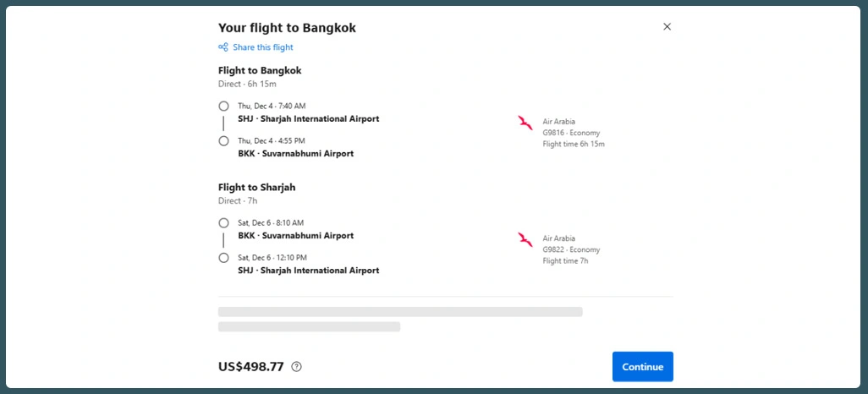The image size is (868, 394).
Task: Click the share icon beside Share this flight
Action: [x=223, y=47]
